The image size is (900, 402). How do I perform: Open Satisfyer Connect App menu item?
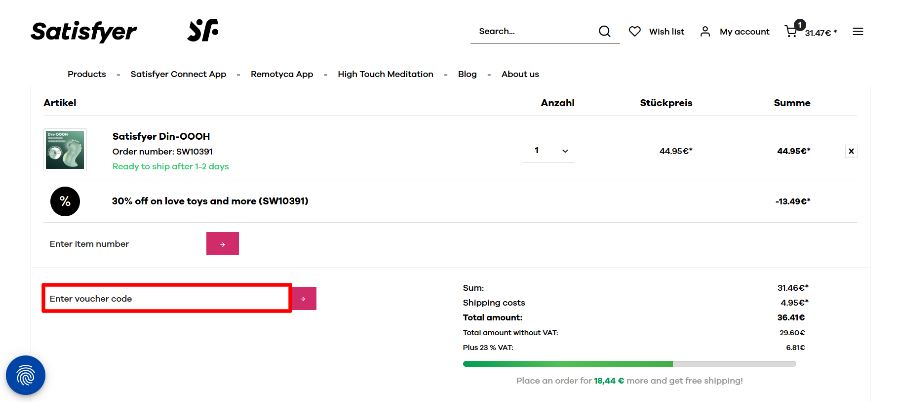[x=178, y=74]
